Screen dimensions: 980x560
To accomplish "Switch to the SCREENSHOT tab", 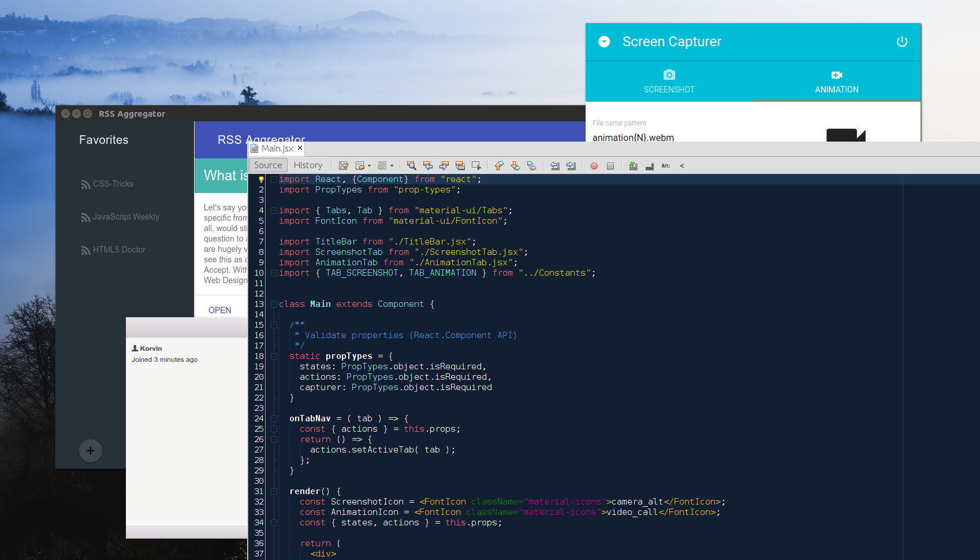I will coord(669,81).
